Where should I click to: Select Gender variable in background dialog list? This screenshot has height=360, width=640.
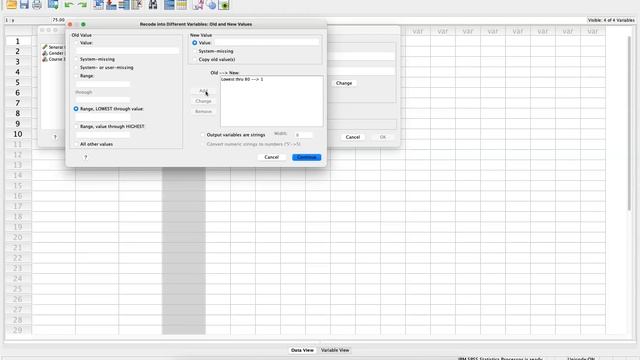pyautogui.click(x=53, y=53)
